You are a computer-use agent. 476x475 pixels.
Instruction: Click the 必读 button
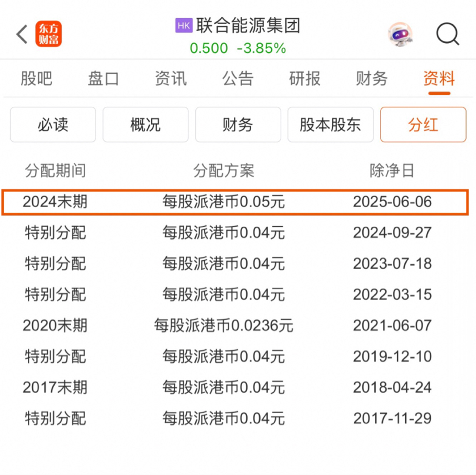tap(53, 125)
